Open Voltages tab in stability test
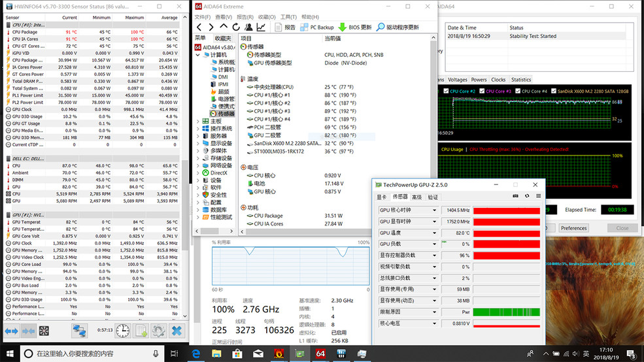644x362 pixels. [x=458, y=80]
